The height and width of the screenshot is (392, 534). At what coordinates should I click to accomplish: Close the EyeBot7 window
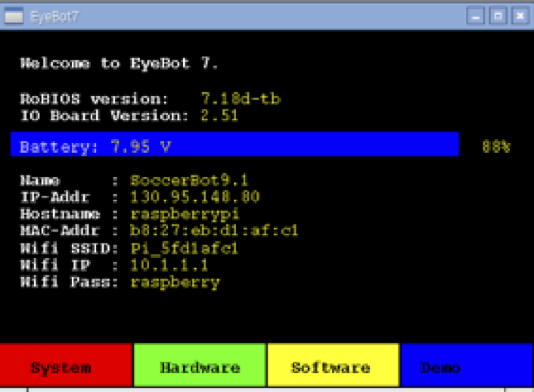[x=520, y=17]
